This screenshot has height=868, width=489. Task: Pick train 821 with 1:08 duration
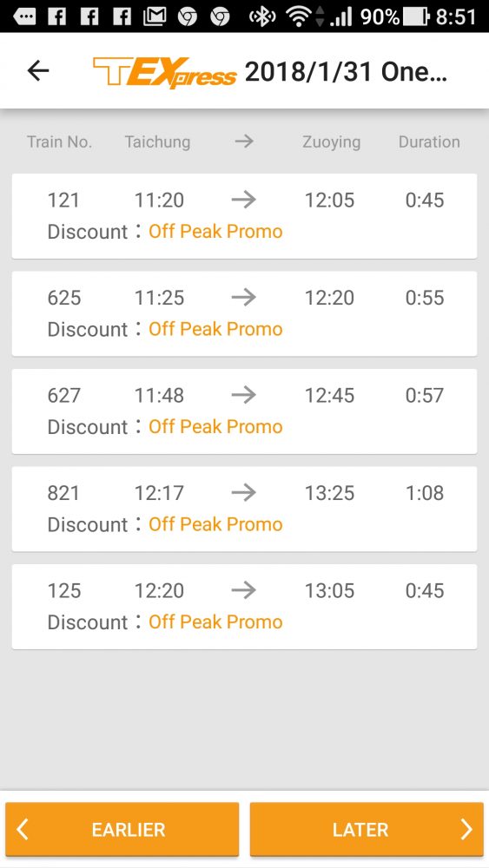244,509
